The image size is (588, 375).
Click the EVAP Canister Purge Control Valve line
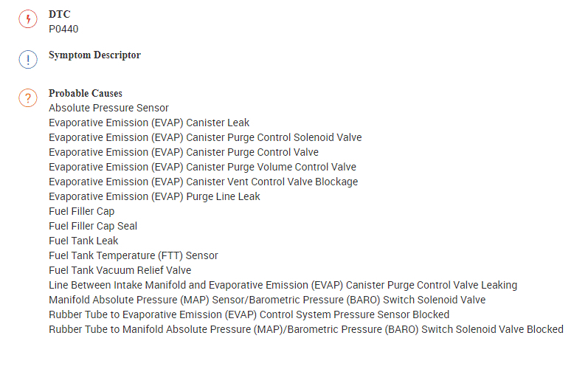click(x=184, y=152)
